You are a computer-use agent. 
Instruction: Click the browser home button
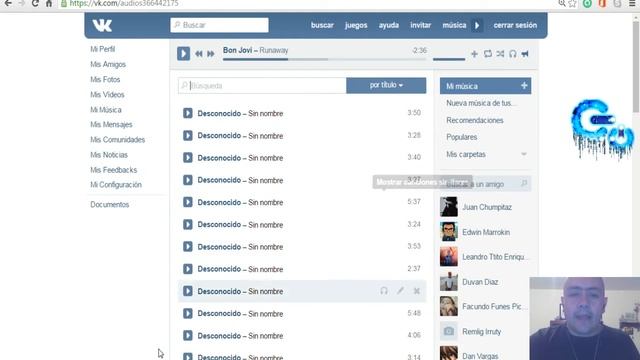pyautogui.click(x=49, y=4)
